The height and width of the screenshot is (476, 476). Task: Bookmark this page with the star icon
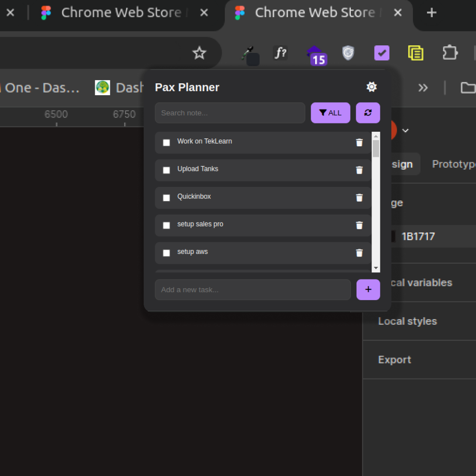pos(200,53)
